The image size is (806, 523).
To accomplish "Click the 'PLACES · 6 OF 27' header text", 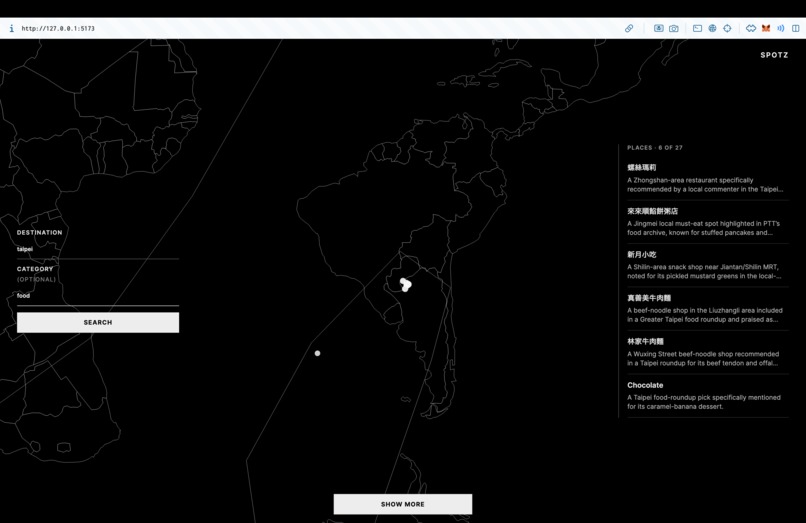I will pos(655,148).
